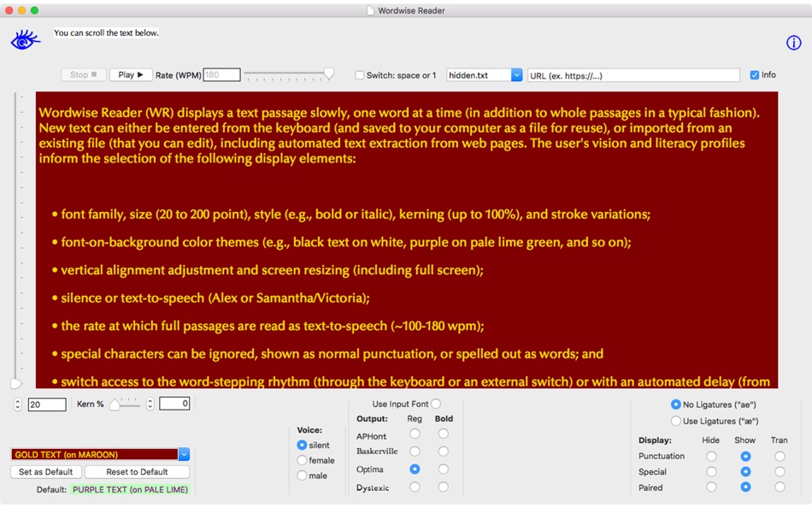Click the font size field showing 20
This screenshot has height=508, width=812.
(47, 405)
